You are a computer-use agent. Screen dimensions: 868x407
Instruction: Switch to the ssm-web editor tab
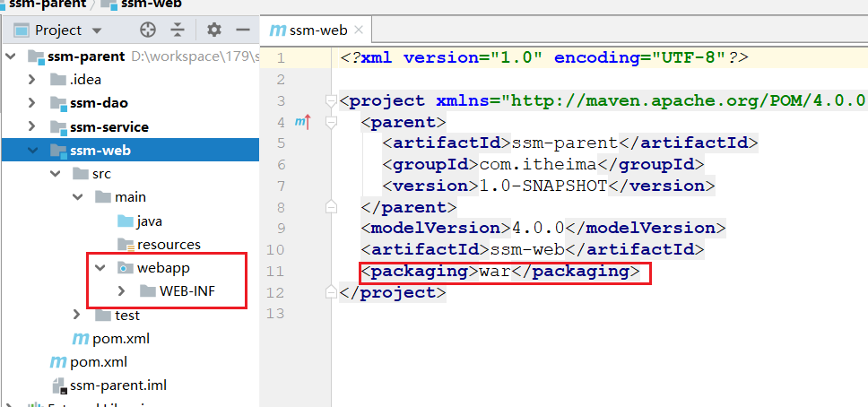coord(308,30)
